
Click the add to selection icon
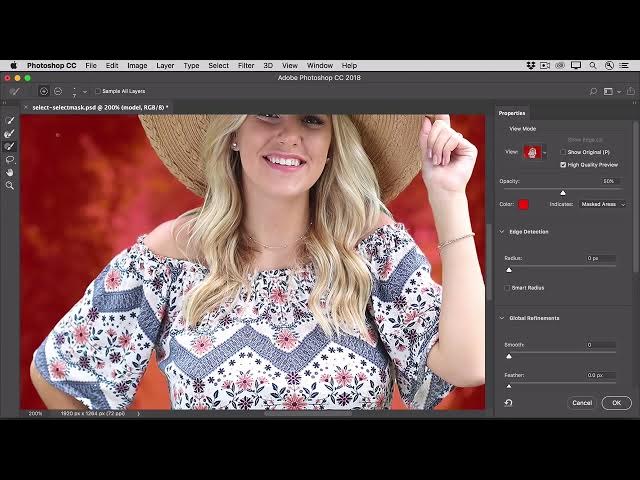tap(44, 91)
